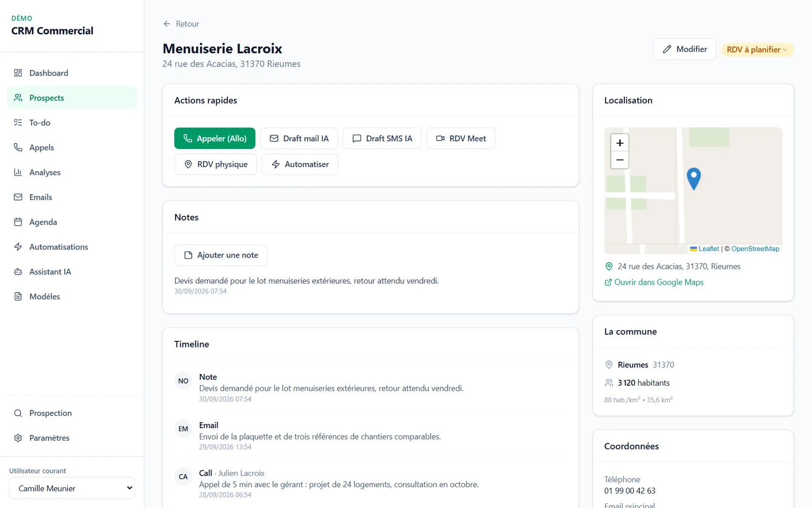812x508 pixels.
Task: Click the Email timeline timestamp 29/09/2026 13:54
Action: (x=225, y=447)
